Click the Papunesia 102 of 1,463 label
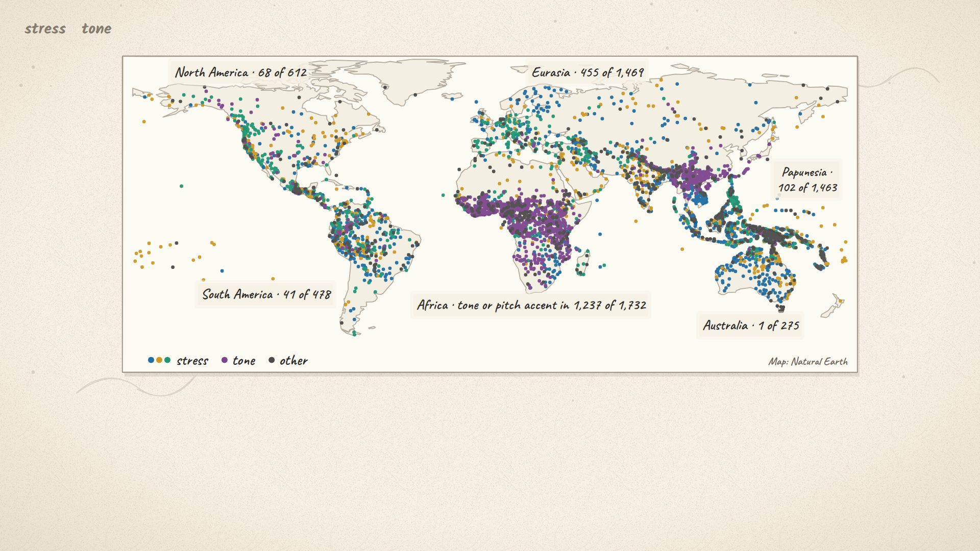Viewport: 980px width, 551px height. pos(807,180)
